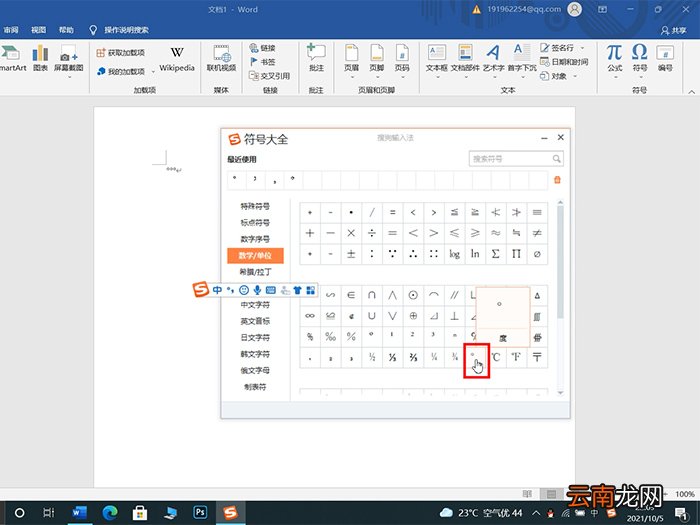Viewport: 700px width, 525px height.
Task: Insert the ½ fraction symbol
Action: 372,357
